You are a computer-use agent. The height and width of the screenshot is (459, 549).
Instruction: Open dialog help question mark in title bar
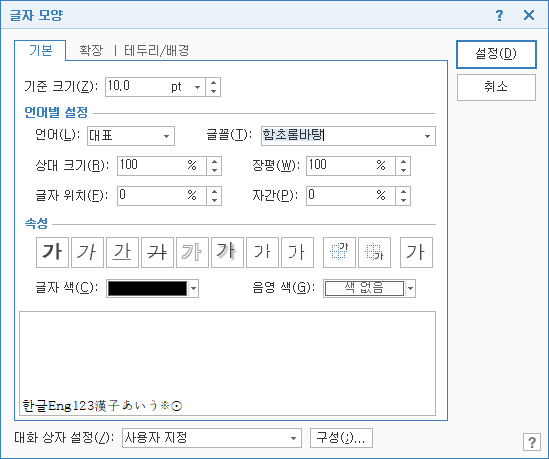tap(499, 15)
